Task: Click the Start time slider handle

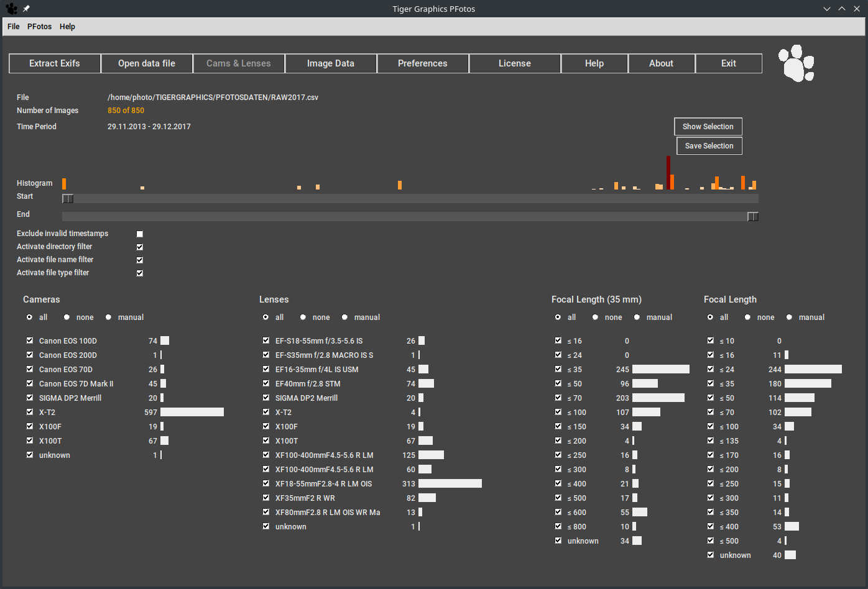Action: click(68, 199)
